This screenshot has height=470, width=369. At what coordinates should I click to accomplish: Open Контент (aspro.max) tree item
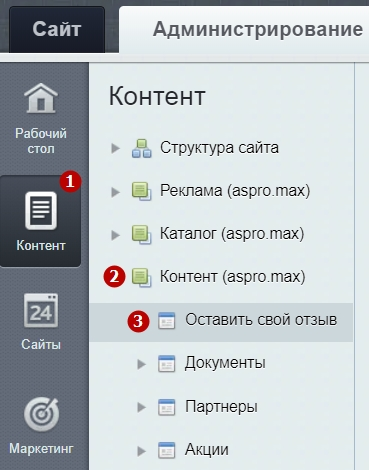[x=232, y=277]
